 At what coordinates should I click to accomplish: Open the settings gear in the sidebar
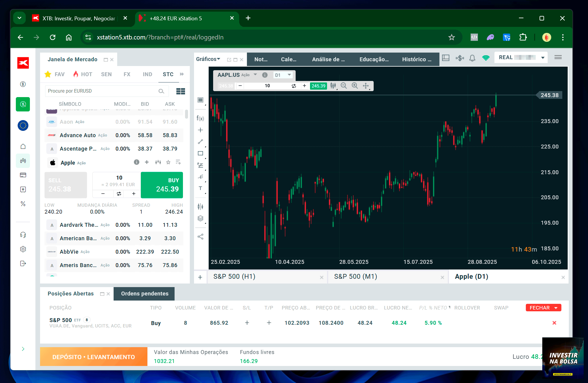click(x=23, y=249)
